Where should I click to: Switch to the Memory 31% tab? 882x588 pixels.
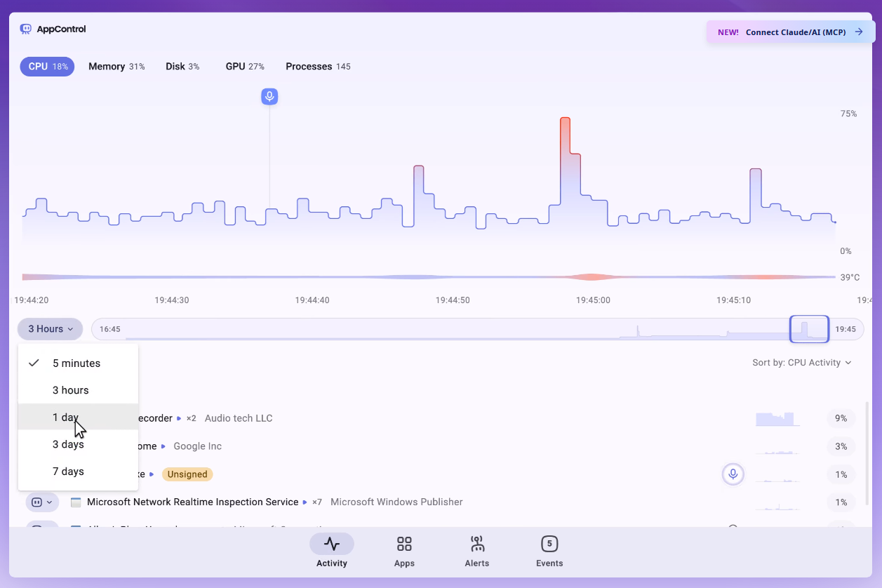(x=116, y=67)
